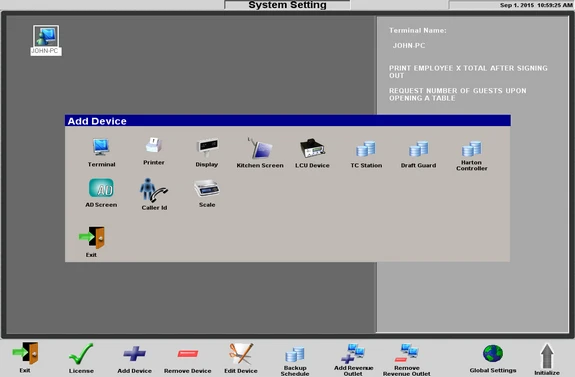This screenshot has height=377, width=575.
Task: Select the AD Screen device
Action: (x=101, y=193)
